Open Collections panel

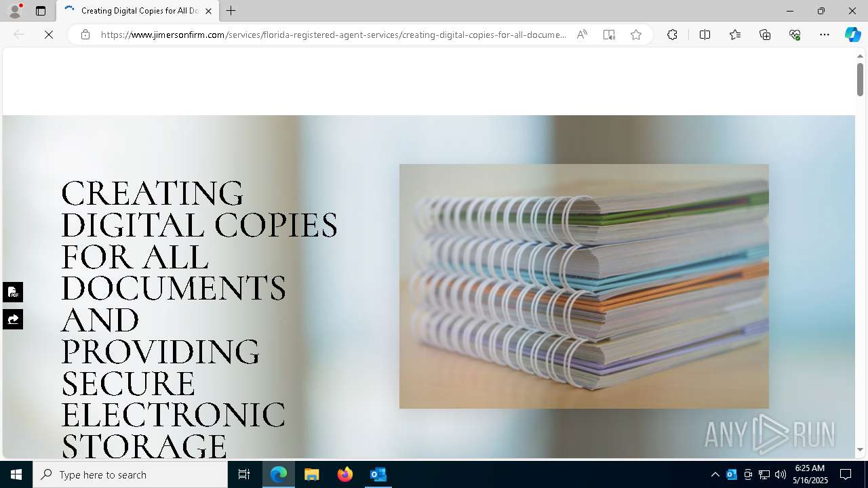765,35
